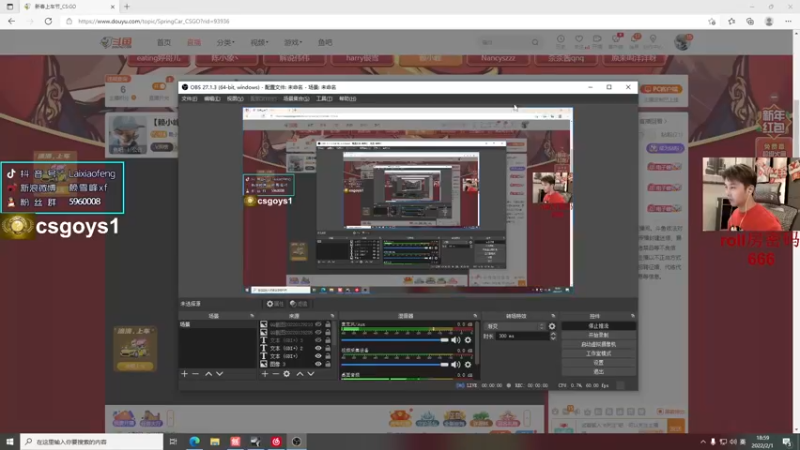800x450 pixels.
Task: Open Douyu history clock icon
Action: pyautogui.click(x=561, y=41)
